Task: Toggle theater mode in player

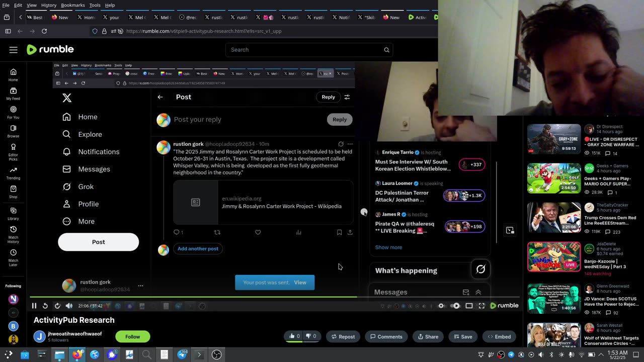Action: [x=469, y=306]
